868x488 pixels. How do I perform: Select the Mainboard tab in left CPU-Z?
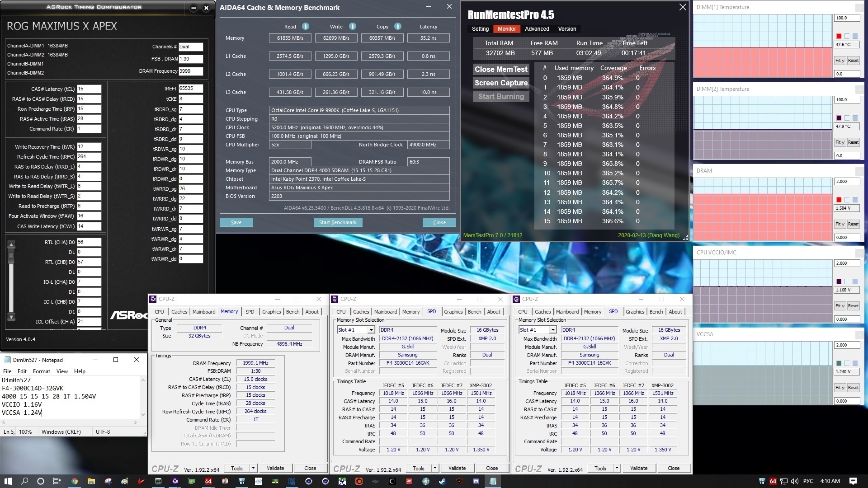[204, 312]
